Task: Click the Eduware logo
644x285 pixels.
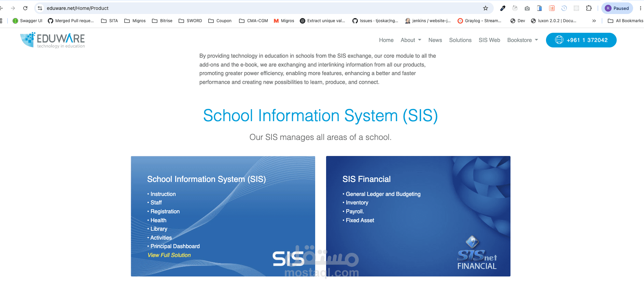Action: pyautogui.click(x=53, y=40)
